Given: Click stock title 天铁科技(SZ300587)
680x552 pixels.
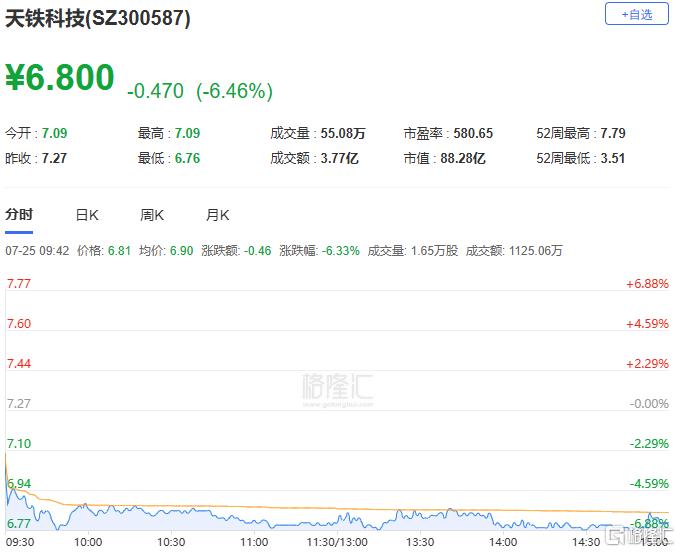Looking at the screenshot, I should click(98, 18).
